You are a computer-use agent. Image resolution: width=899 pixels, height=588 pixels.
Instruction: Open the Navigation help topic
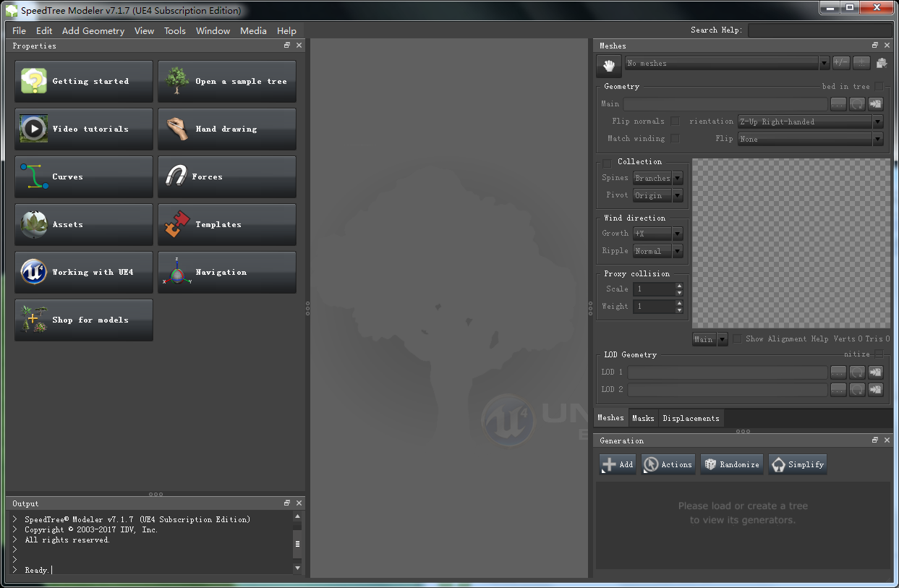(x=227, y=273)
